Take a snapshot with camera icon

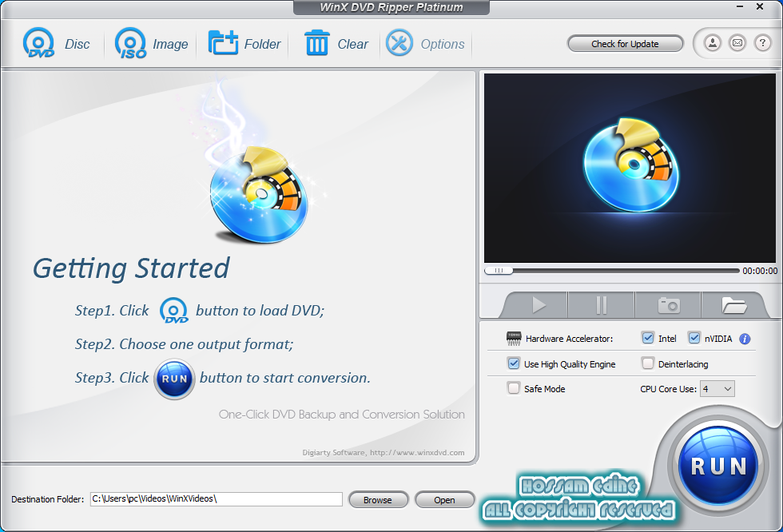pos(668,305)
